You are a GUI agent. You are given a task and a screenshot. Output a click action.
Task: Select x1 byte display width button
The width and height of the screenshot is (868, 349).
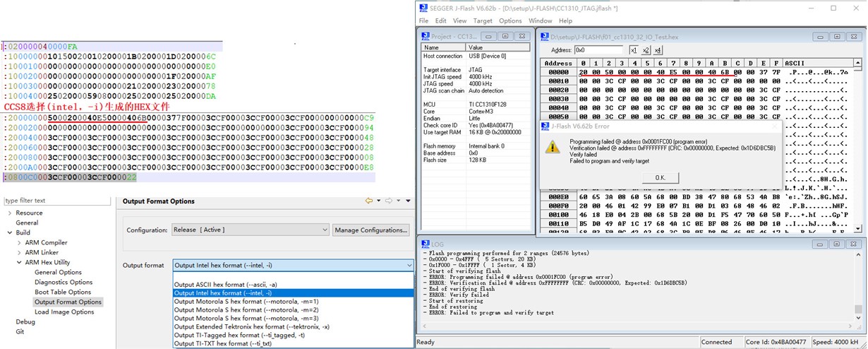[633, 50]
